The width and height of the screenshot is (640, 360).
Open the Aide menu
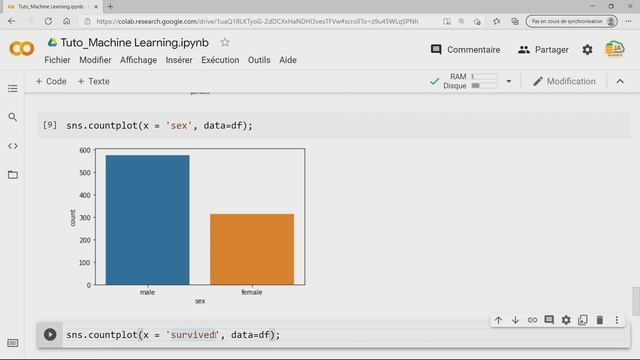coord(288,60)
